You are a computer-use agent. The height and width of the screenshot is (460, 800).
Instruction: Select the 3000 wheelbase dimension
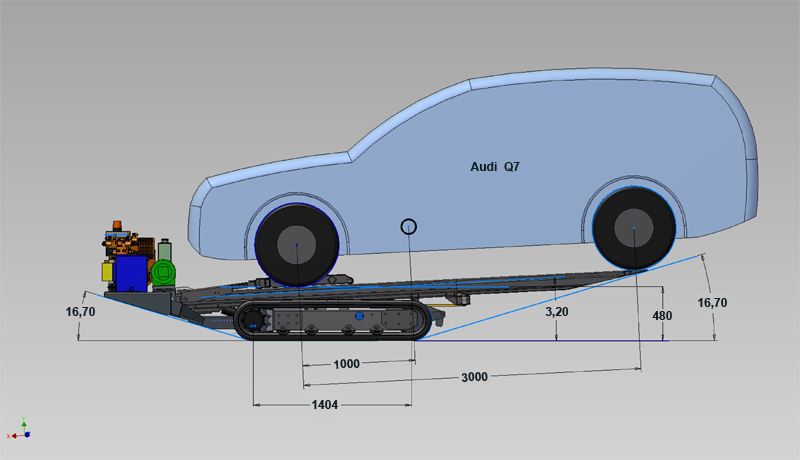(474, 377)
